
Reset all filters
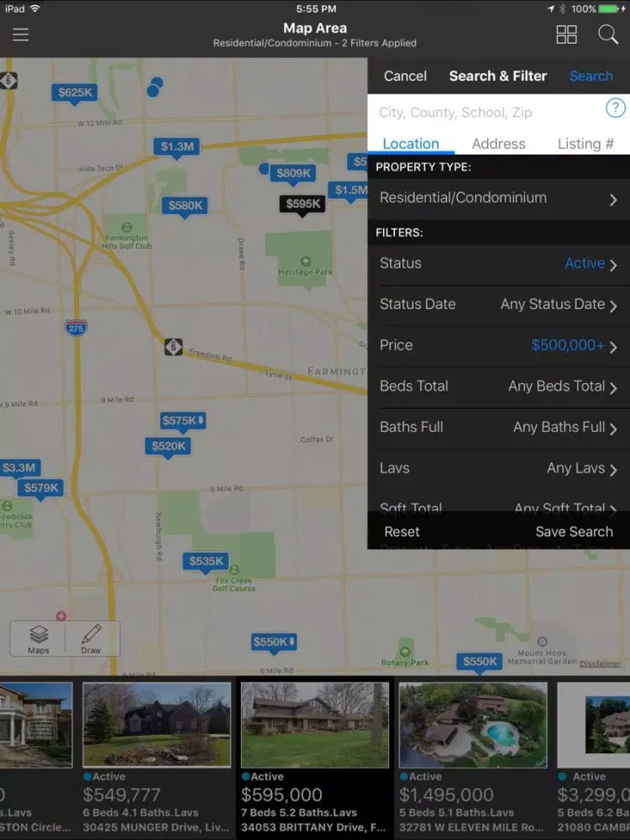pos(402,532)
